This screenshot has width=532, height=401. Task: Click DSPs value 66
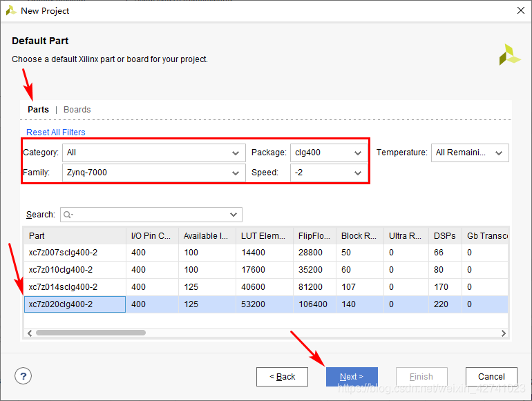(439, 253)
